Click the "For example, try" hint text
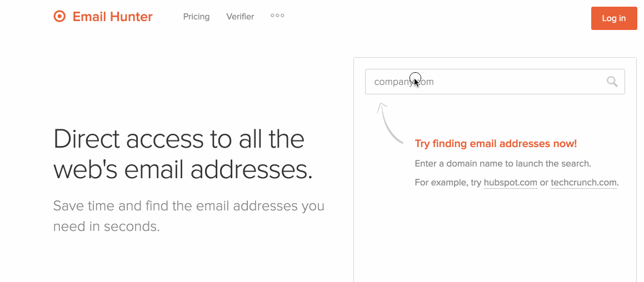644x282 pixels. 448,183
